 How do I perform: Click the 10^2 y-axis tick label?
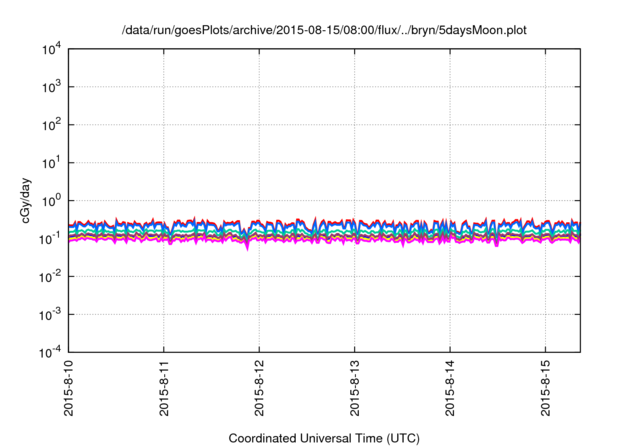[x=51, y=125]
